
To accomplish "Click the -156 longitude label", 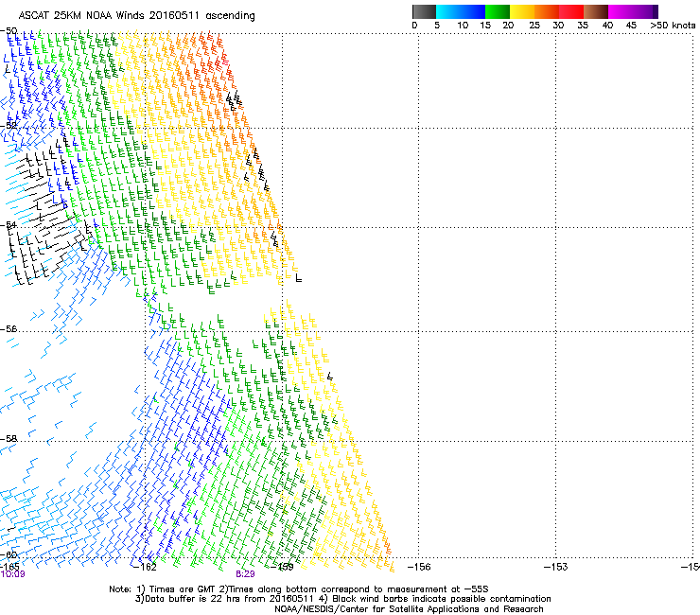I will pyautogui.click(x=419, y=567).
